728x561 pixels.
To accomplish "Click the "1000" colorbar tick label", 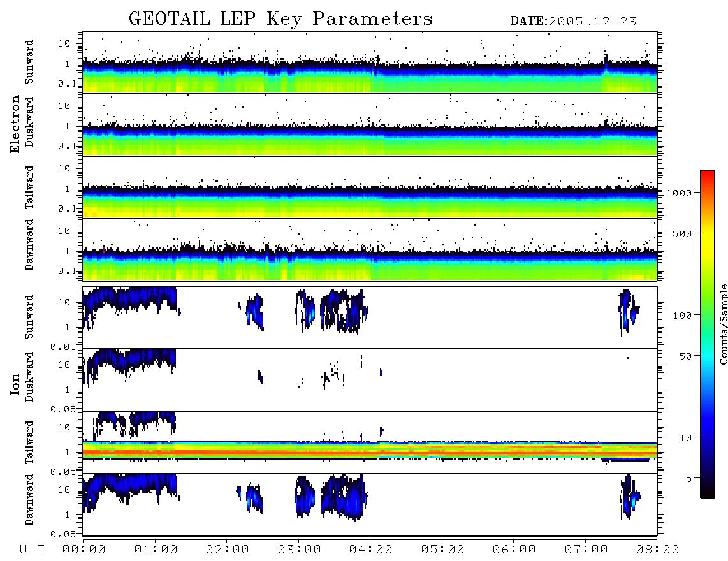I will 679,193.
